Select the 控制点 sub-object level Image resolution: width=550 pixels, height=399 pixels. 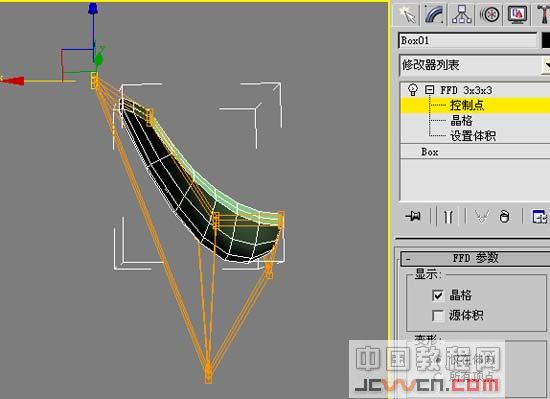point(467,105)
